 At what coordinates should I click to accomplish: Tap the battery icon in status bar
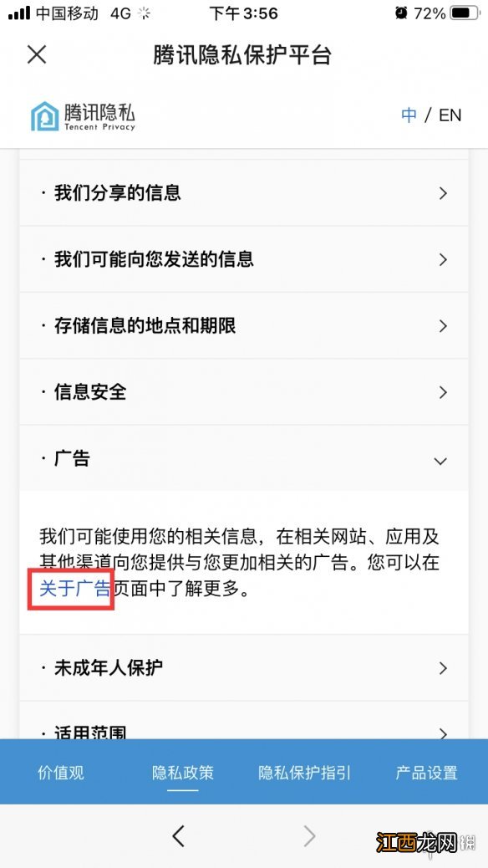click(466, 13)
